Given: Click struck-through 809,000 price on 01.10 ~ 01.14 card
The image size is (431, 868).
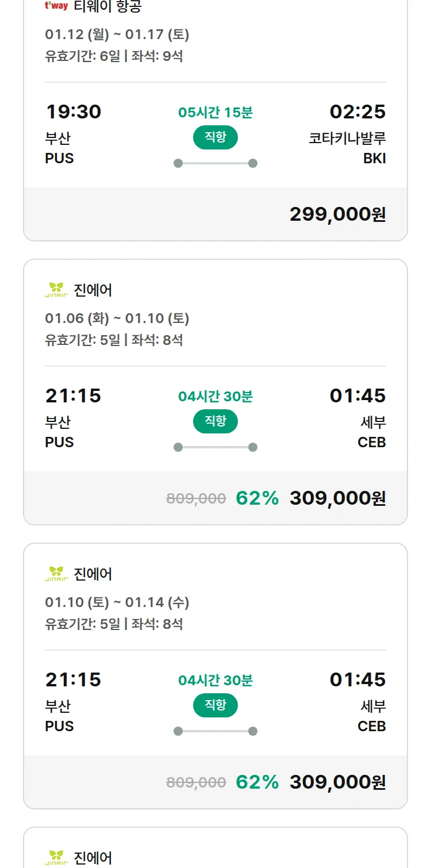Looking at the screenshot, I should tap(196, 782).
